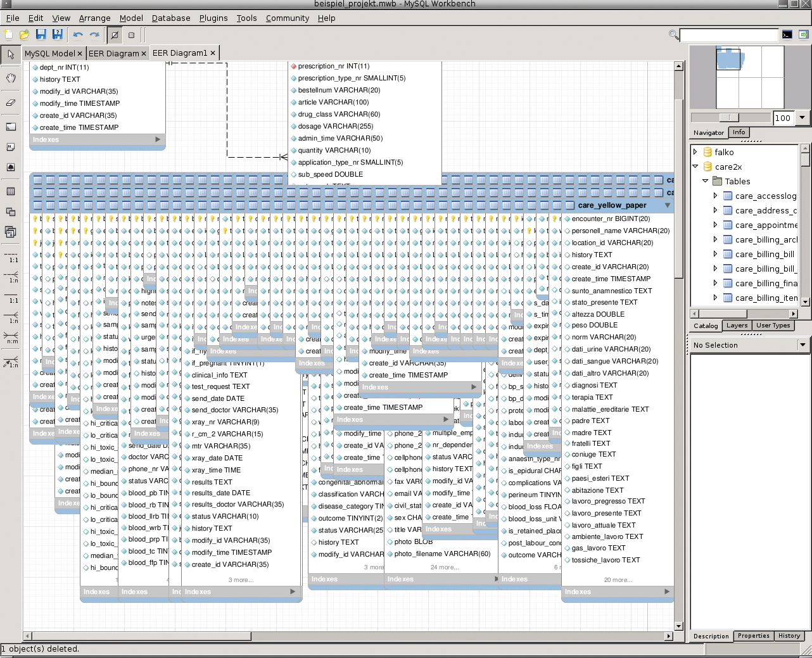Image resolution: width=812 pixels, height=658 pixels.
Task: Open the Database menu
Action: click(171, 18)
